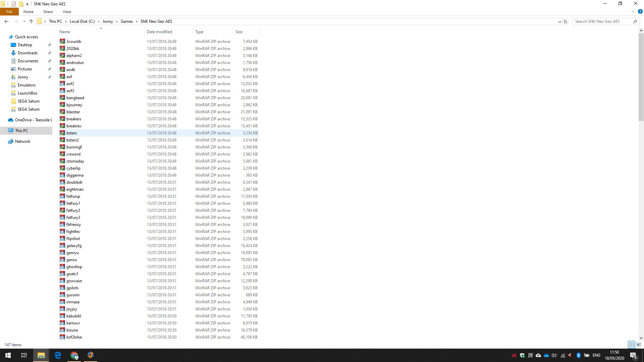Click the scrollbar down arrow
644x362 pixels.
coord(641,338)
